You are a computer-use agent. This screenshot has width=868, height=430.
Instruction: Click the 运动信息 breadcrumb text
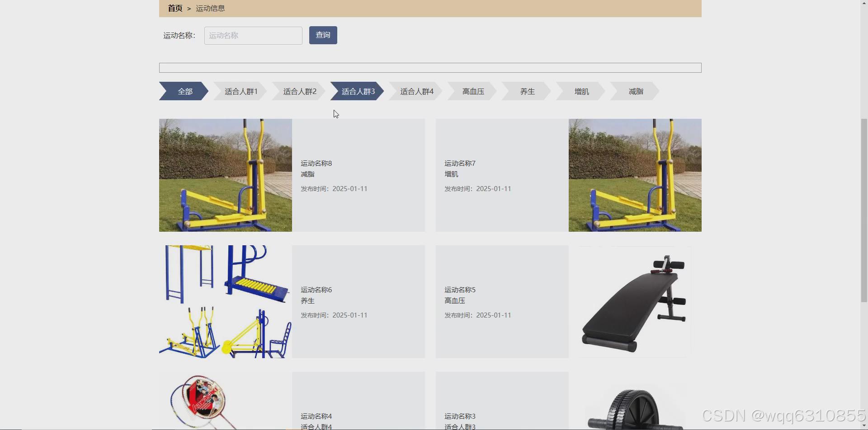coord(210,8)
